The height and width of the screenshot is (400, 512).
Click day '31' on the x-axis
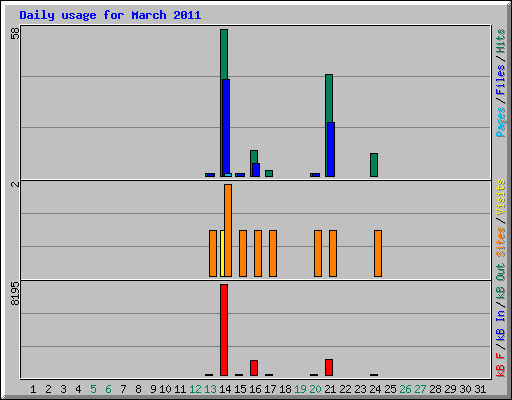click(x=480, y=389)
